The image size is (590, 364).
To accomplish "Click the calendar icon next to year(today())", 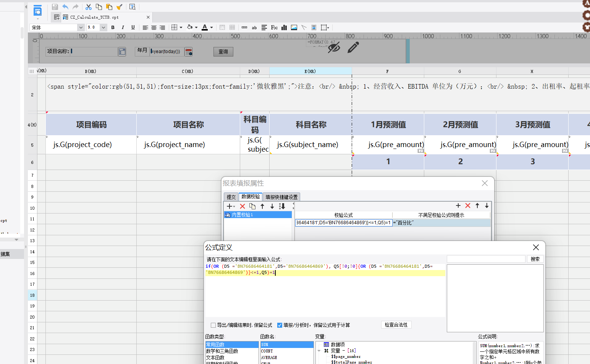I will [189, 52].
